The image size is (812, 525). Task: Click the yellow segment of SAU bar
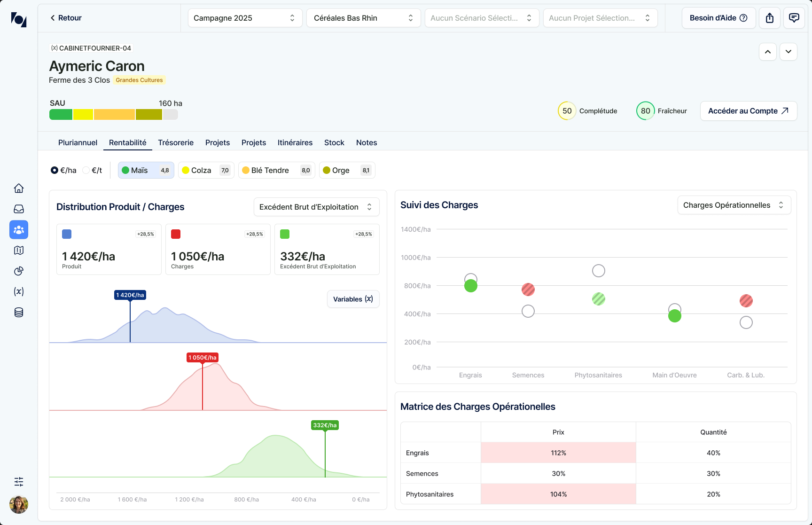click(x=83, y=114)
